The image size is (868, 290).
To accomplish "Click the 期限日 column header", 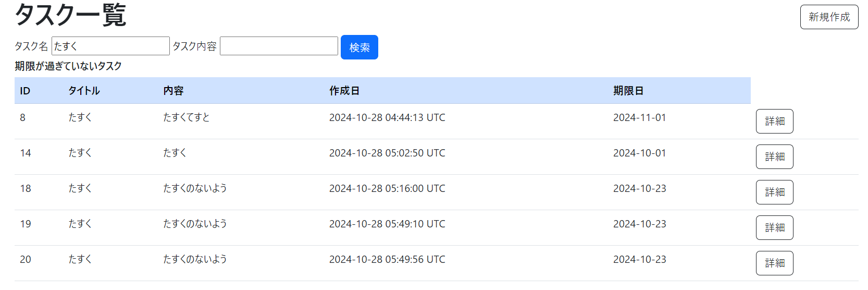I will tap(628, 91).
